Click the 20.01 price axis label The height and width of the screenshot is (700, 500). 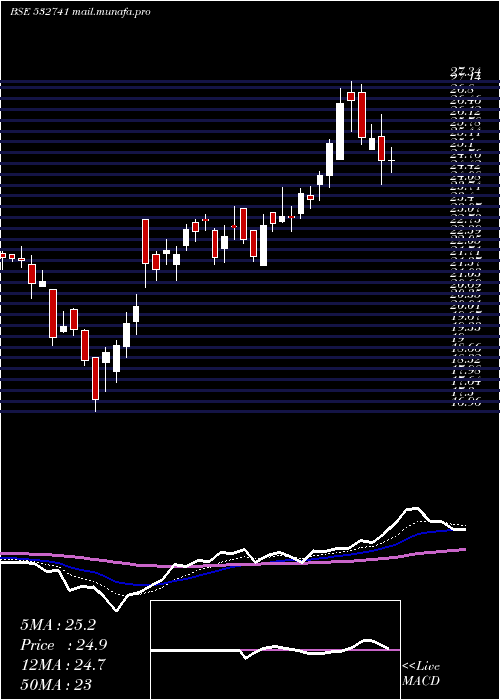coord(466,306)
